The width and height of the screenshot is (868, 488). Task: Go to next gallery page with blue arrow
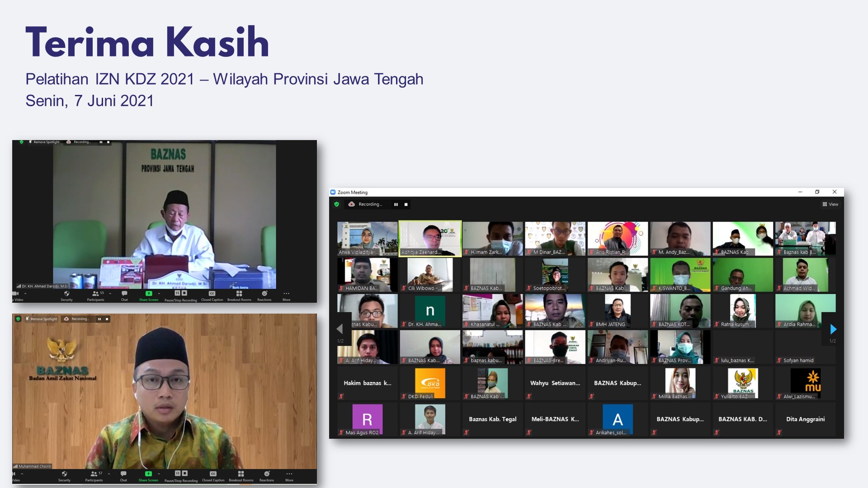(x=833, y=329)
